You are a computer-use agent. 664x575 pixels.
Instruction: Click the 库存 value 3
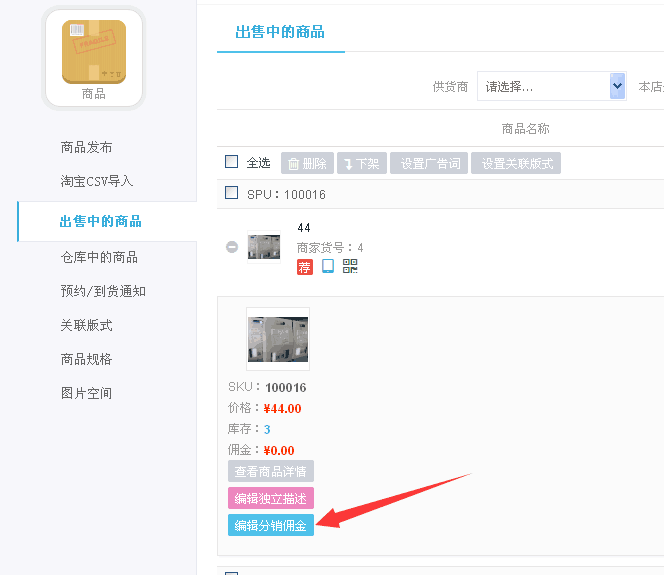click(x=267, y=429)
